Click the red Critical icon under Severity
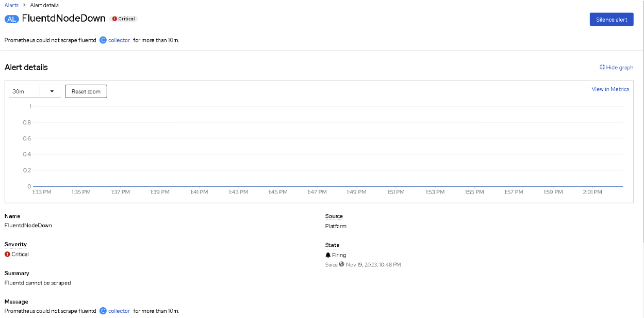The width and height of the screenshot is (644, 318). 7,255
